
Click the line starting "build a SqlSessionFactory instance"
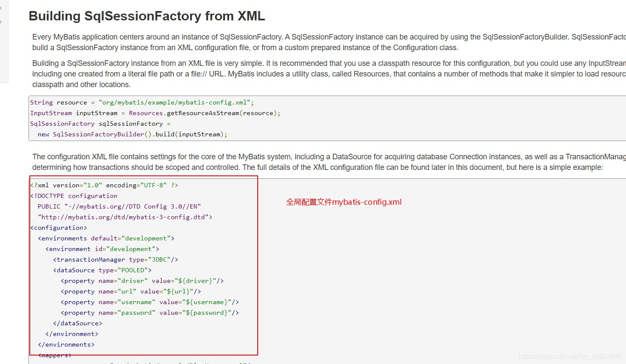click(245, 48)
